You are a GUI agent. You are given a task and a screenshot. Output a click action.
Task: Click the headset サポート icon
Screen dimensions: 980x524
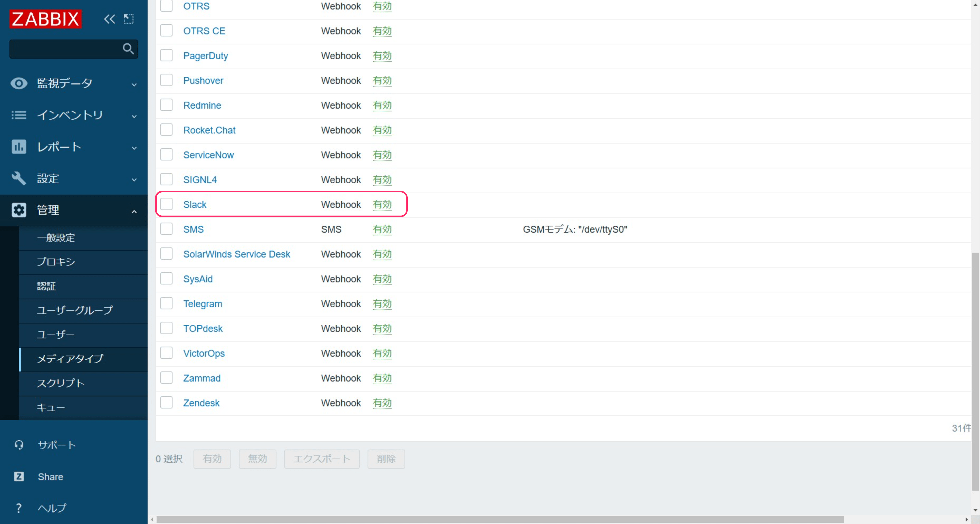(19, 445)
